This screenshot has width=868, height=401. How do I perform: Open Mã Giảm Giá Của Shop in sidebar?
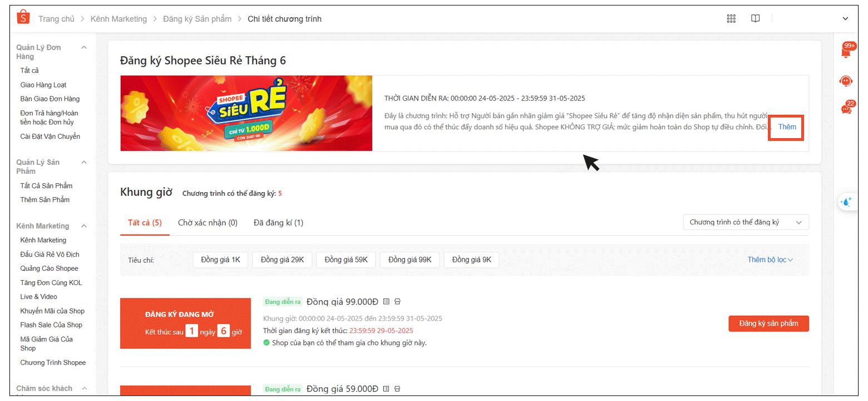(47, 344)
